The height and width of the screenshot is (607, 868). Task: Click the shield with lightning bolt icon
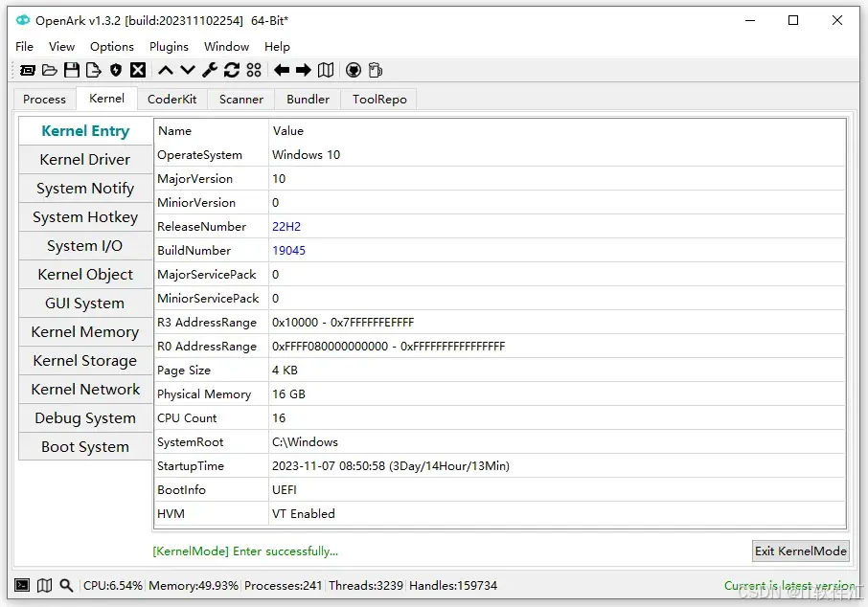[x=116, y=70]
